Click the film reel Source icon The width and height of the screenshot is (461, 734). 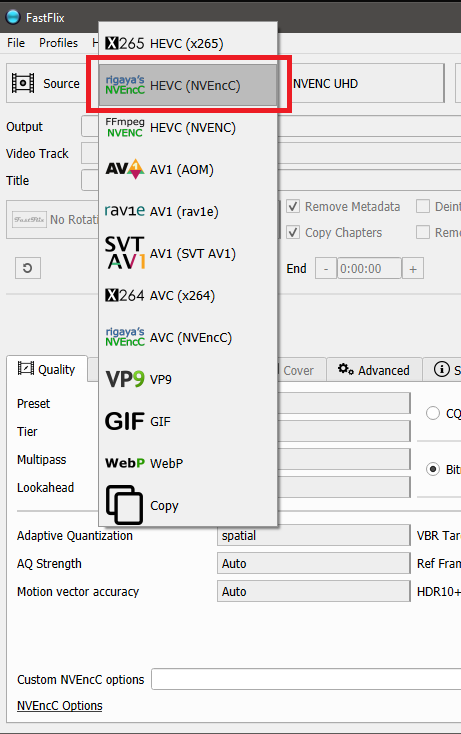point(22,83)
